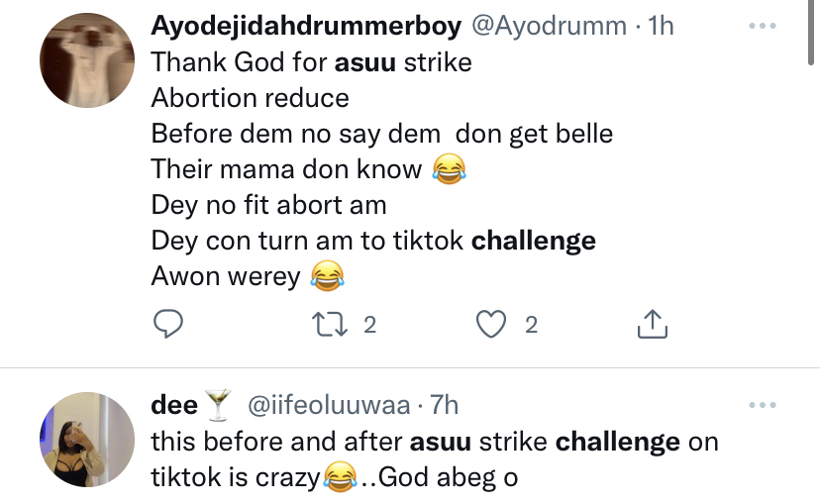Reply to Ayodejidahdrummerboy's tweet
Screen dimensions: 820x504
click(169, 324)
